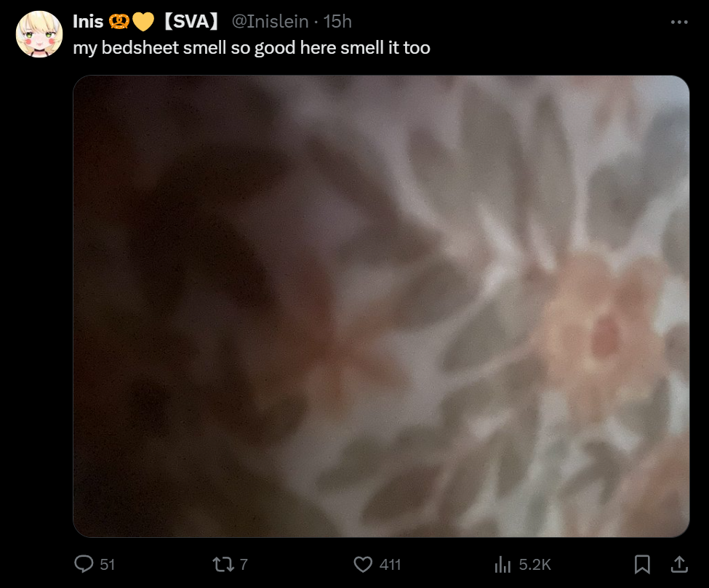Click the @Inislein handle
This screenshot has height=588, width=709.
(270, 21)
